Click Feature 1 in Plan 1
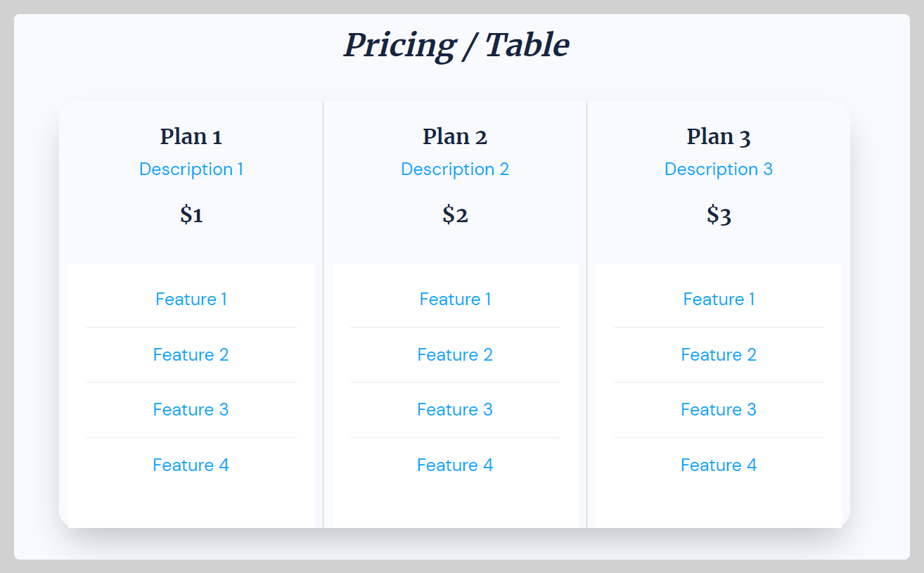The height and width of the screenshot is (573, 924). (191, 299)
